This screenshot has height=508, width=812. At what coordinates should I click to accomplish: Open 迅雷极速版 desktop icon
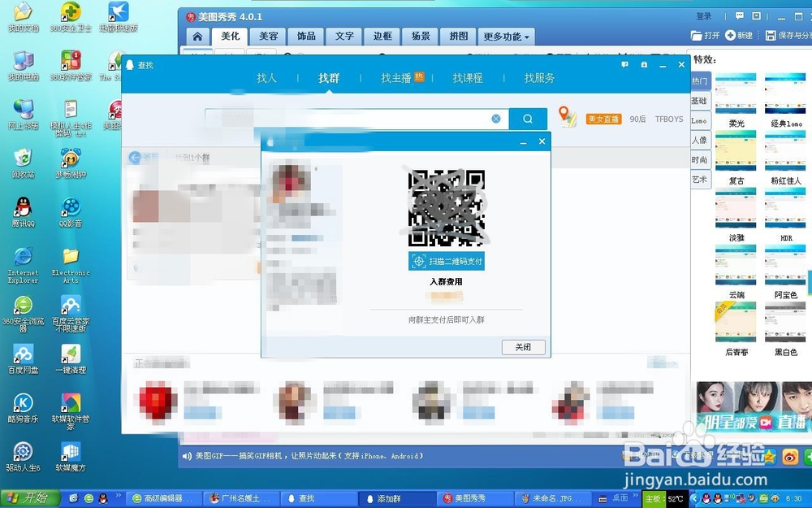pos(119,16)
